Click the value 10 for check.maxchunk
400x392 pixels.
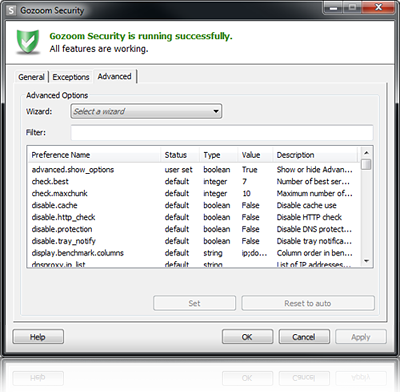pos(246,193)
